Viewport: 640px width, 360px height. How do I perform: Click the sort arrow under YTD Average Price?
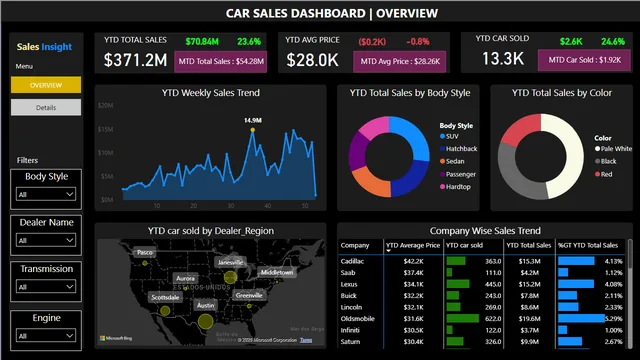(x=389, y=251)
